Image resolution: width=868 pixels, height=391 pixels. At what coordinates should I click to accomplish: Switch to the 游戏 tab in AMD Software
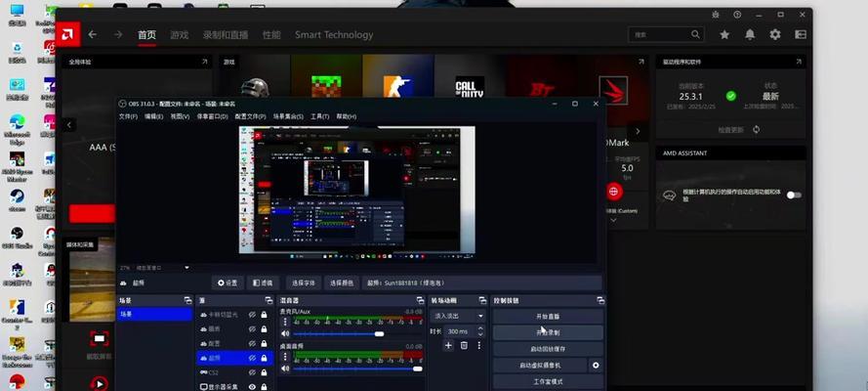(x=179, y=35)
